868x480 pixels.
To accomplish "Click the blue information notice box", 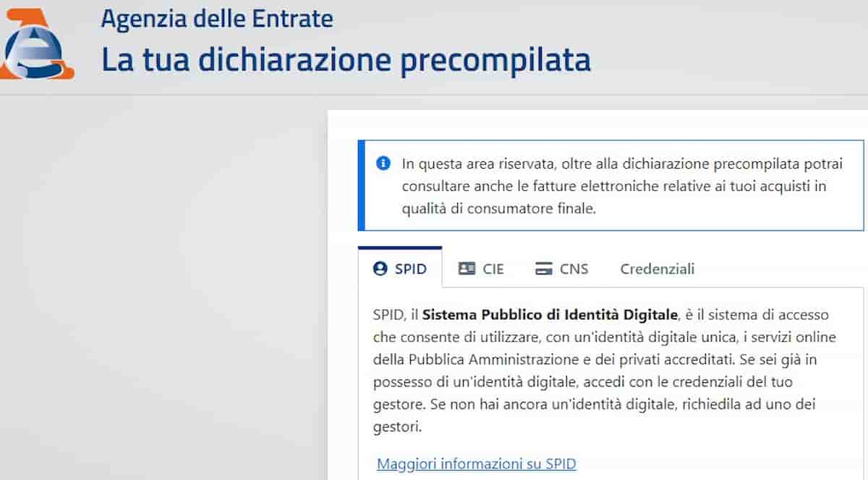I will [611, 185].
